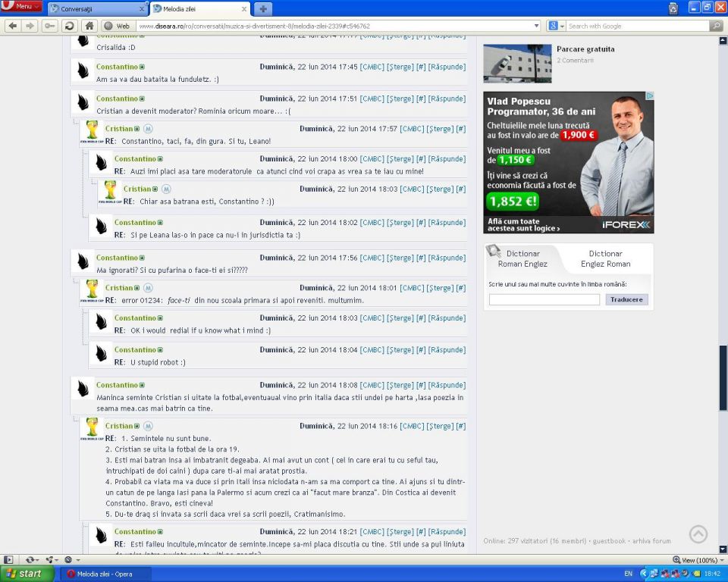
Task: Click the iFOREX Vlad Popescu ad banner
Action: tap(568, 162)
